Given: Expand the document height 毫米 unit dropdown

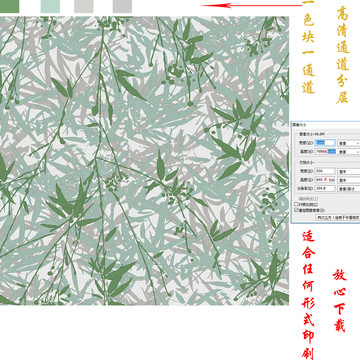Looking at the screenshot, I should tap(349, 180).
